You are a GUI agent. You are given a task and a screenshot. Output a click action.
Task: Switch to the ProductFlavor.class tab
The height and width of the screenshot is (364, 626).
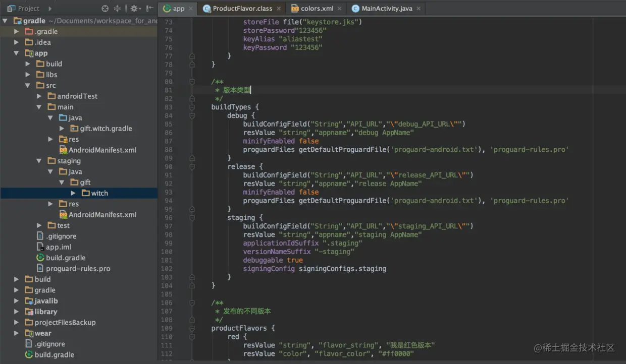click(x=242, y=9)
